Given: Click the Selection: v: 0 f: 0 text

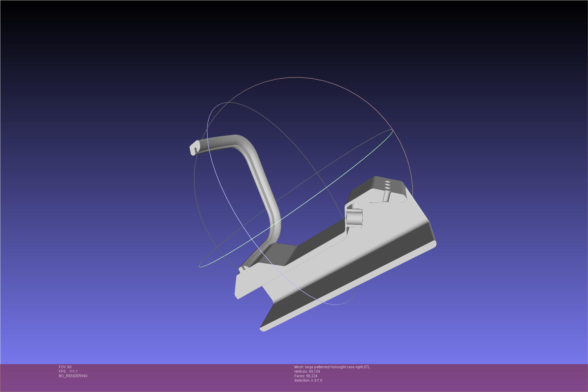Looking at the screenshot, I should tap(308, 380).
